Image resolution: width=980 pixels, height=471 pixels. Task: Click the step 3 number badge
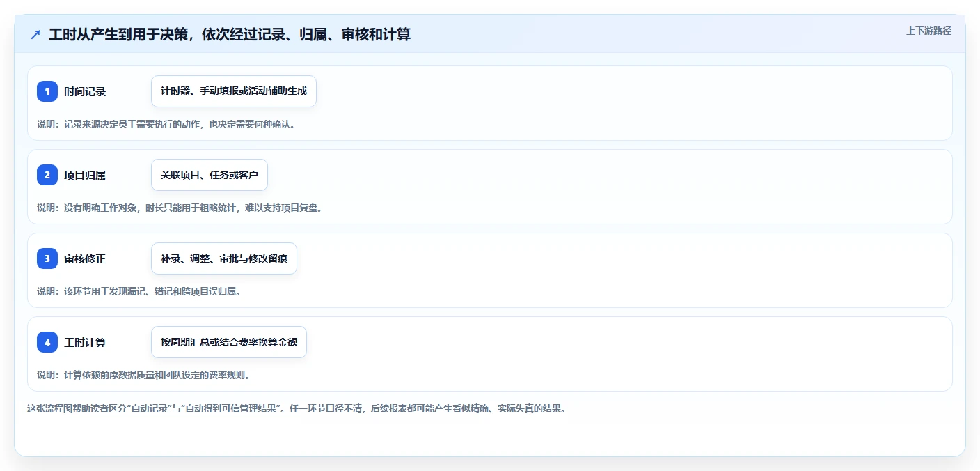(47, 258)
